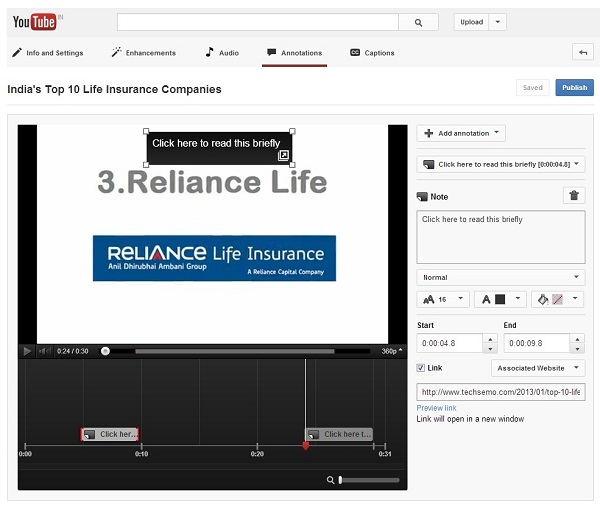Click the video seek bar handle
This screenshot has width=600, height=508.
coord(105,351)
